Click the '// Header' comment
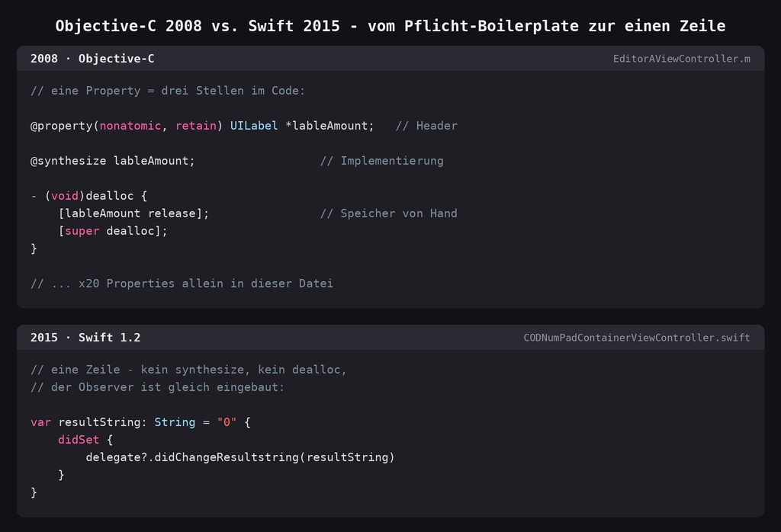 pyautogui.click(x=426, y=126)
